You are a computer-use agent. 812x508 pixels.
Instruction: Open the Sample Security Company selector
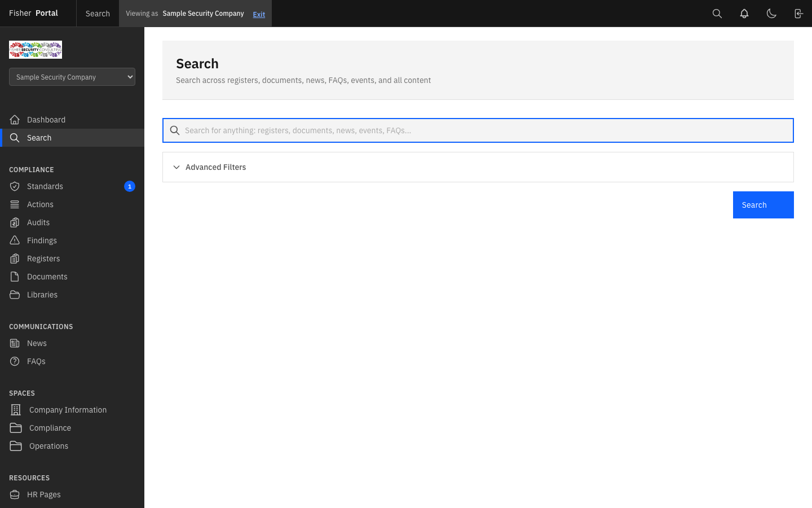(72, 77)
